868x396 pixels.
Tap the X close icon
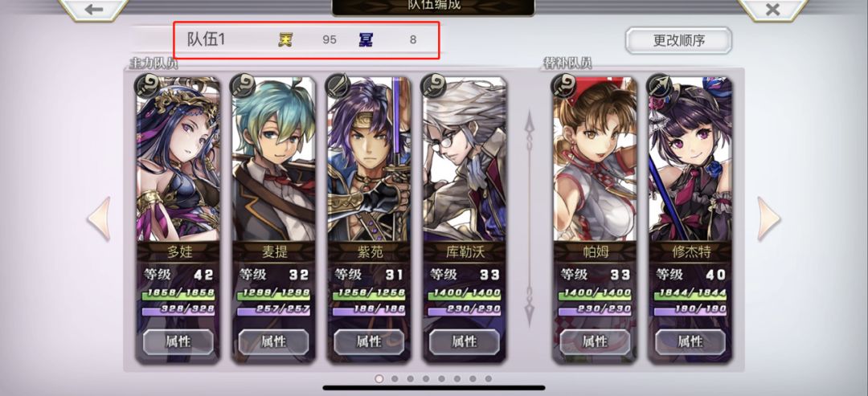[772, 9]
